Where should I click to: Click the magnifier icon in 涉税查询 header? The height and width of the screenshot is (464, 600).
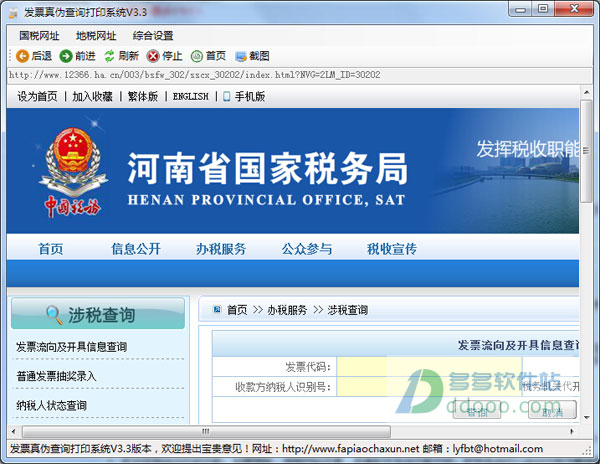tap(54, 315)
